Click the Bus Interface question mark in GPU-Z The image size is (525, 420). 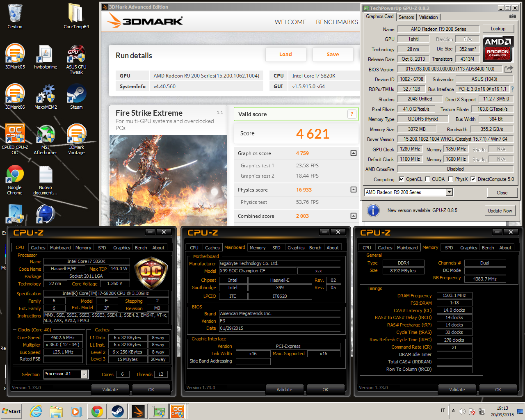point(512,89)
